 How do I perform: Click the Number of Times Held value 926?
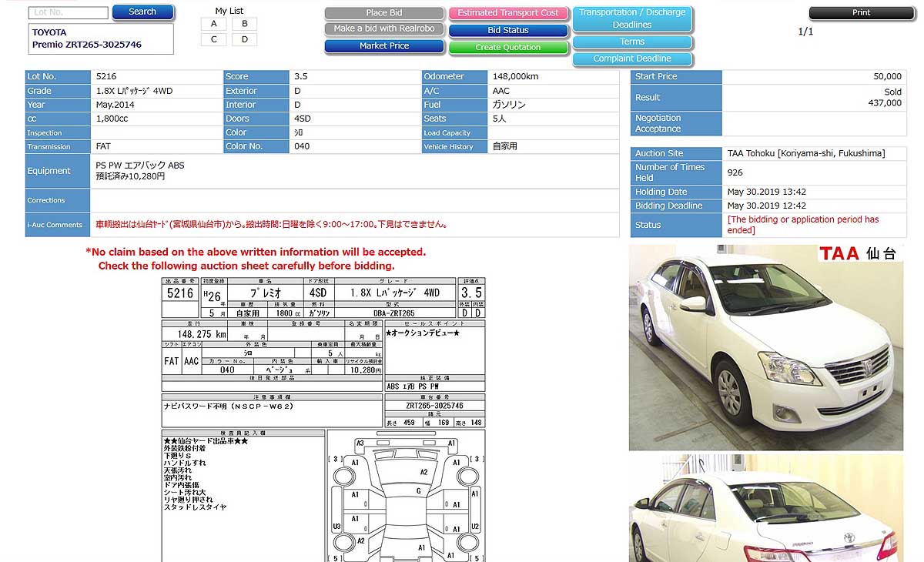[x=735, y=173]
